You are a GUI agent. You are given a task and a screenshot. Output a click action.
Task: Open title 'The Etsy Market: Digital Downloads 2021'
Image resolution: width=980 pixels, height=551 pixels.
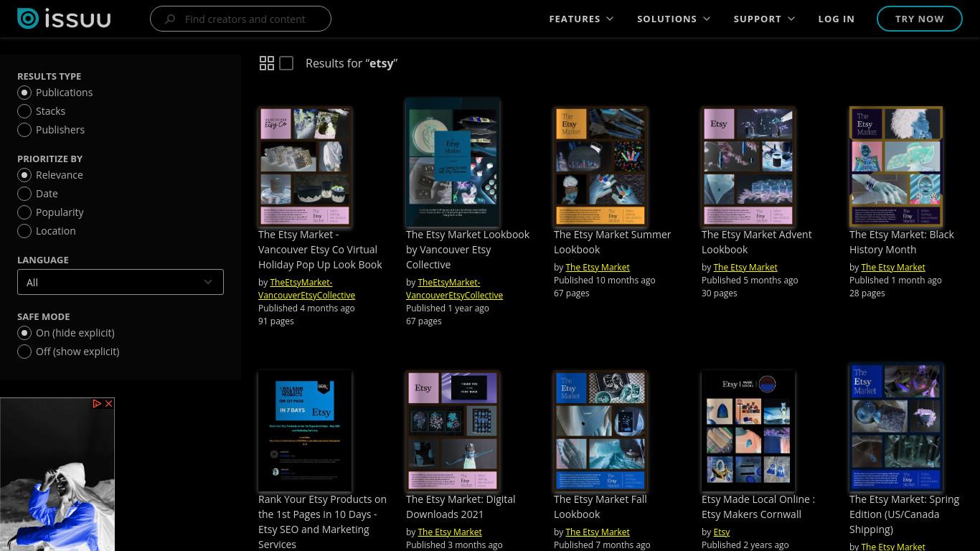coord(461,507)
